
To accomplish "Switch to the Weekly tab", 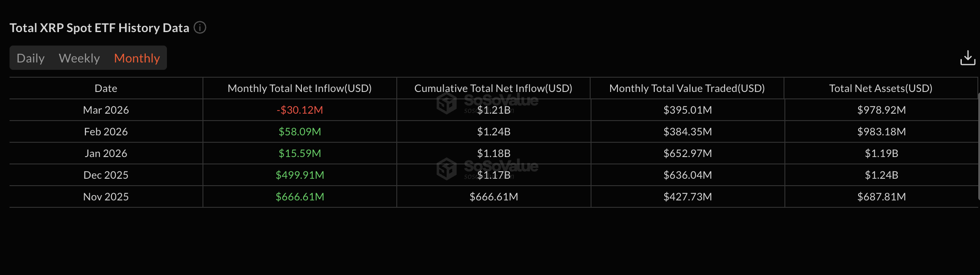I will [x=79, y=58].
